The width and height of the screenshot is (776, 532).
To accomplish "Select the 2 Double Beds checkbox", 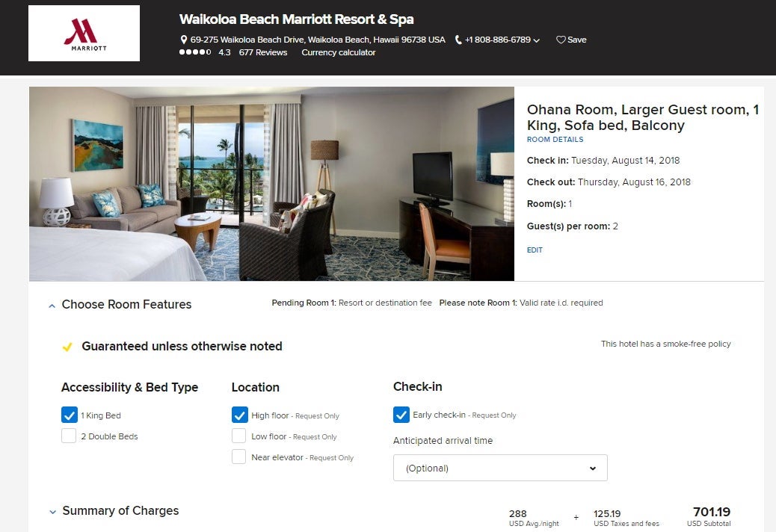I will tap(69, 436).
